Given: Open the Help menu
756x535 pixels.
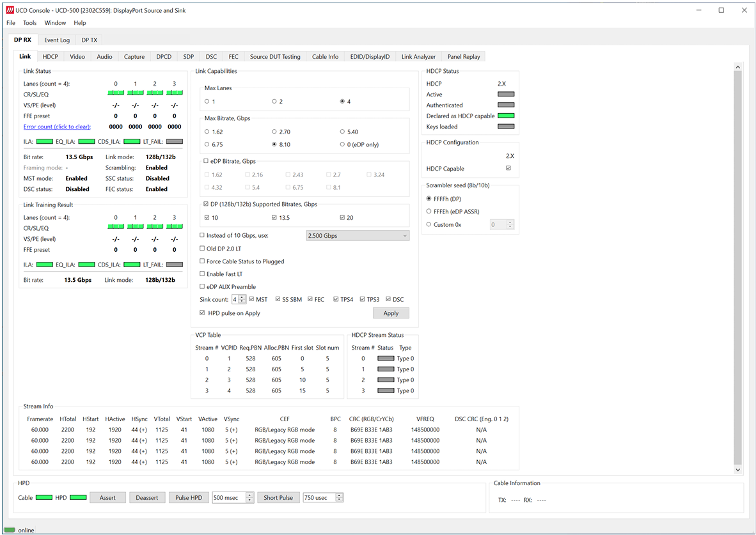Looking at the screenshot, I should pos(79,22).
